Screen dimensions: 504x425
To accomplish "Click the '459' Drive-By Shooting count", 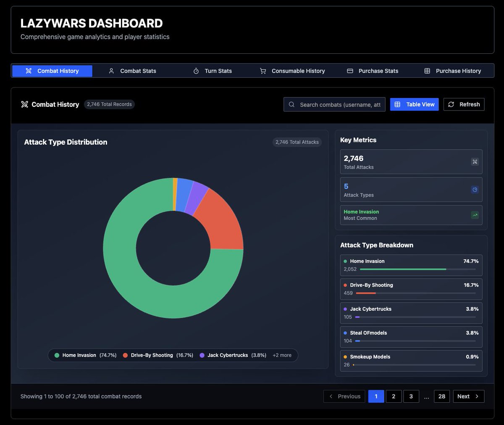I will [x=348, y=293].
